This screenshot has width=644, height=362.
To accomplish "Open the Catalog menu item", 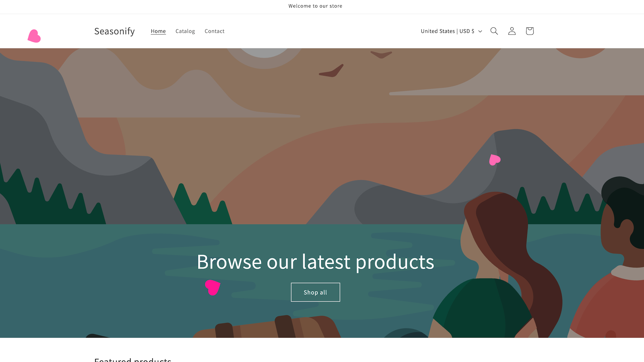I will pyautogui.click(x=185, y=31).
